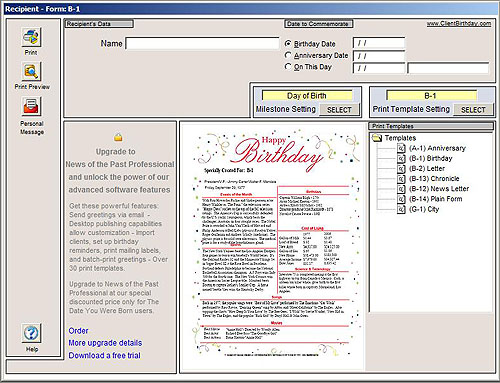The image size is (500, 383).
Task: Select the On This Day radio button
Action: click(x=288, y=67)
